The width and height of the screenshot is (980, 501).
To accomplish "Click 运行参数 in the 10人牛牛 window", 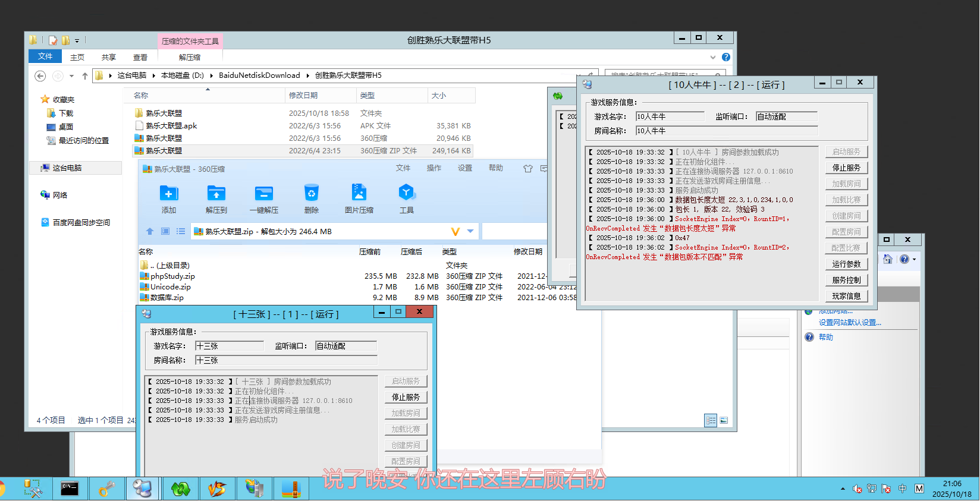I will click(x=846, y=264).
